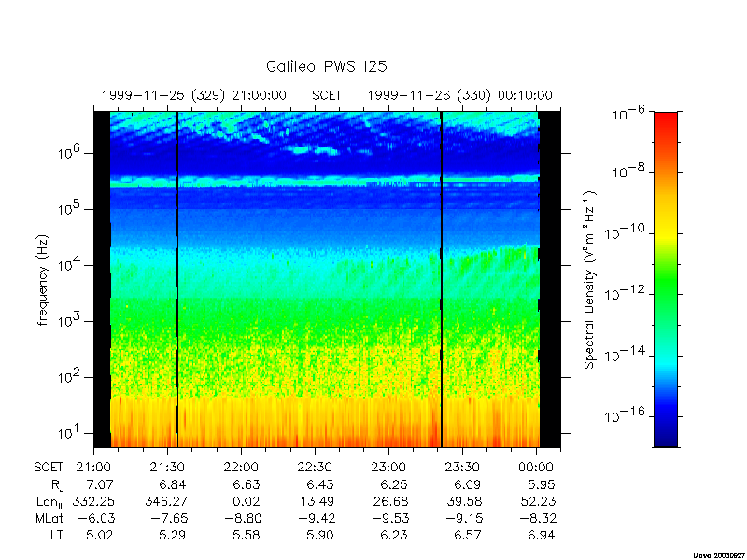Screen dimensions: 747x560
Task: Click the MLat value '-8.32'
Action: point(537,518)
